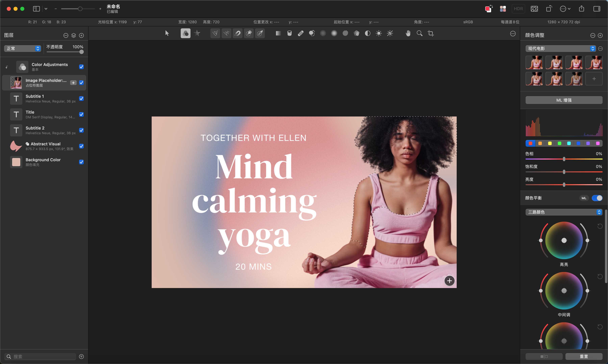Click the 饱和度 saturation slider handle
The height and width of the screenshot is (364, 608).
coord(564,172)
